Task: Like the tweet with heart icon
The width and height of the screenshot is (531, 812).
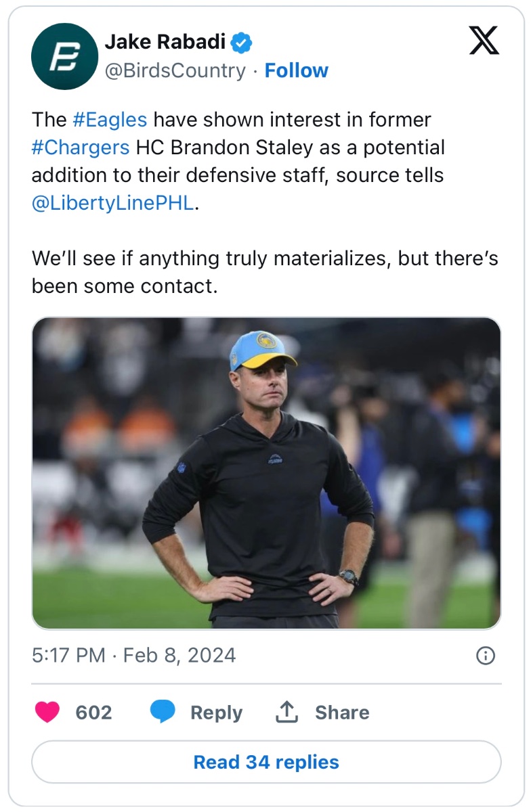Action: (47, 712)
